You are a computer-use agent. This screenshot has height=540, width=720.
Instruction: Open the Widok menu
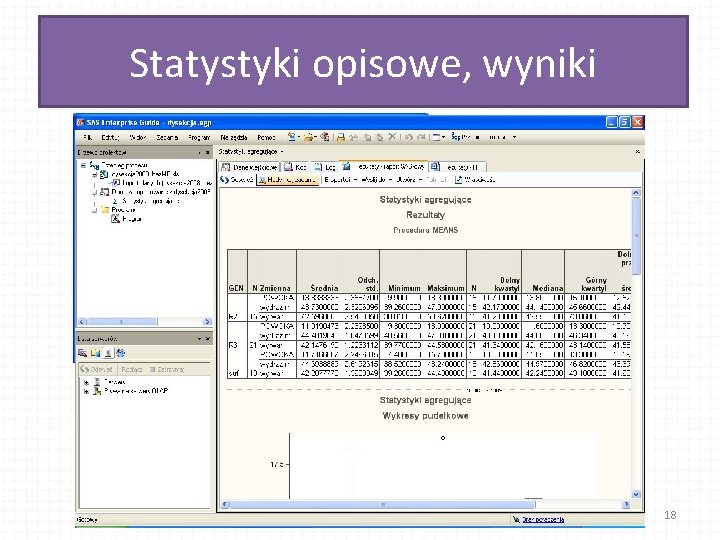coord(138,137)
